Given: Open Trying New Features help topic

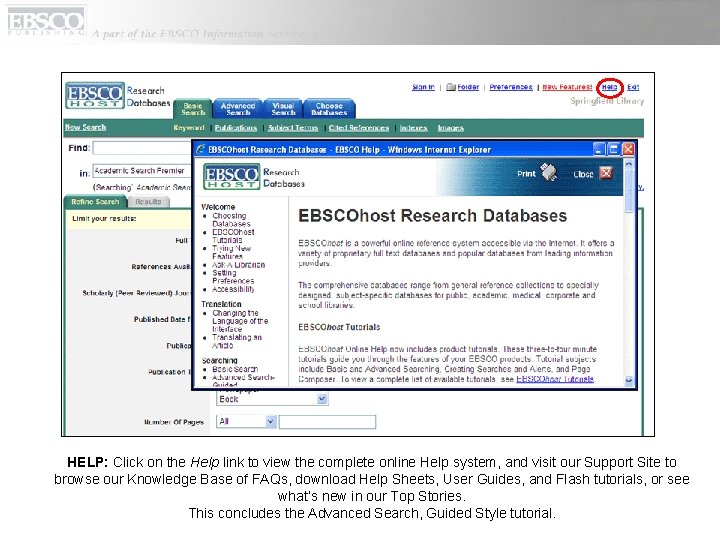Looking at the screenshot, I should (231, 252).
